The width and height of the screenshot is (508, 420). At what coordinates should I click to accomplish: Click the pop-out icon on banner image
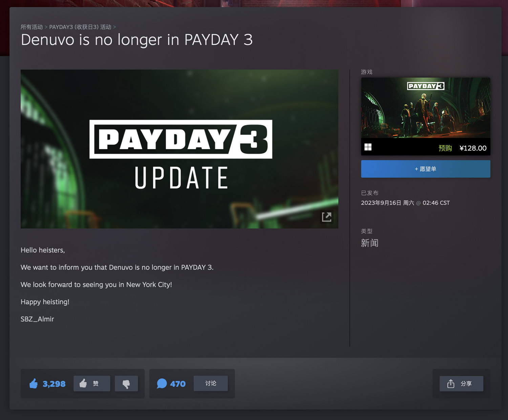coord(326,217)
